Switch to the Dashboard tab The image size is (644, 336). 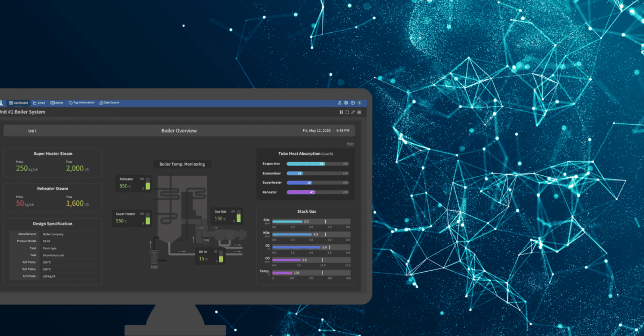click(x=19, y=102)
